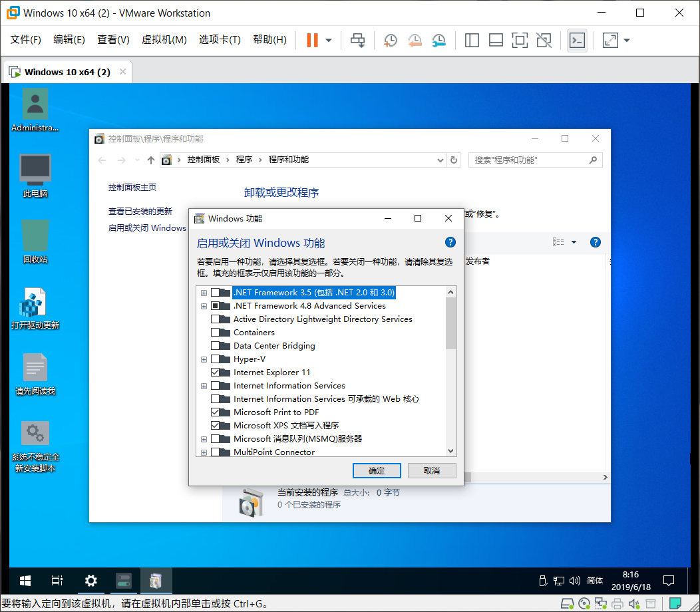Select the 回收站 recycle bin icon

pyautogui.click(x=35, y=241)
